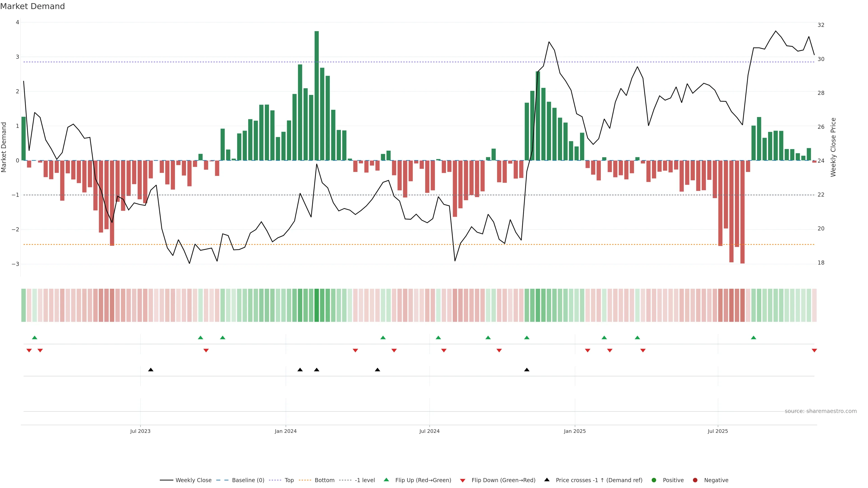Hide the -1 level series via legend
The height and width of the screenshot is (488, 868).
365,480
